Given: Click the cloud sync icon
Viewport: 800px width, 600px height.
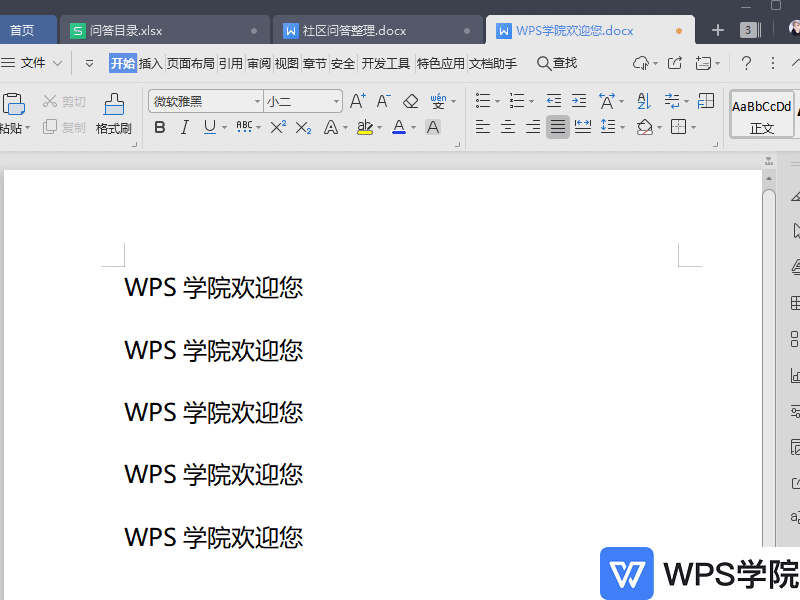Looking at the screenshot, I should [641, 63].
